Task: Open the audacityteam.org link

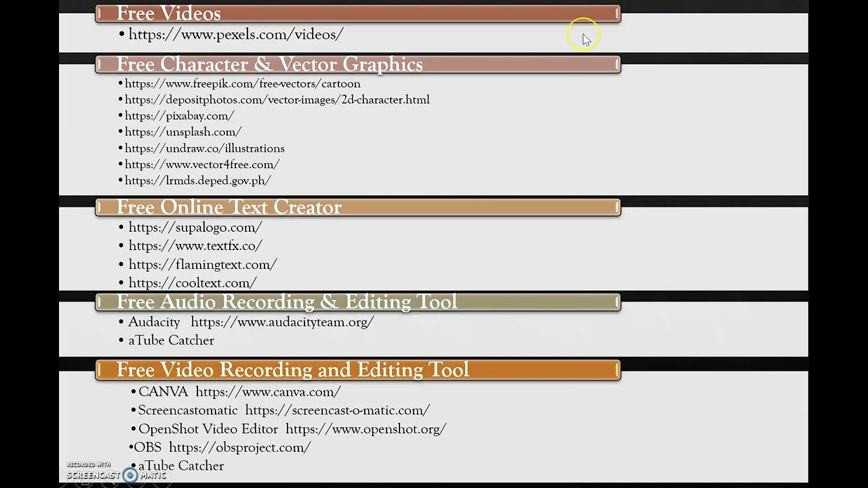Action: pos(282,323)
